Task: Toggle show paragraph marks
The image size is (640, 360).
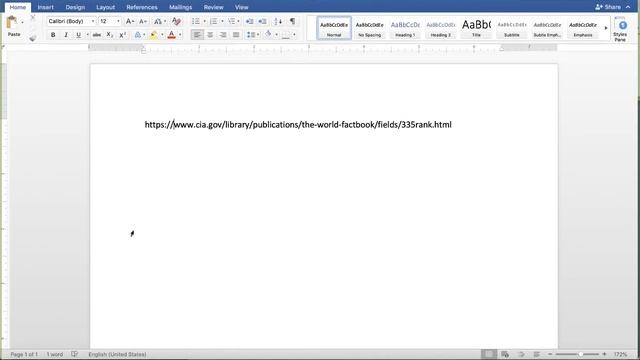Action: tap(293, 21)
